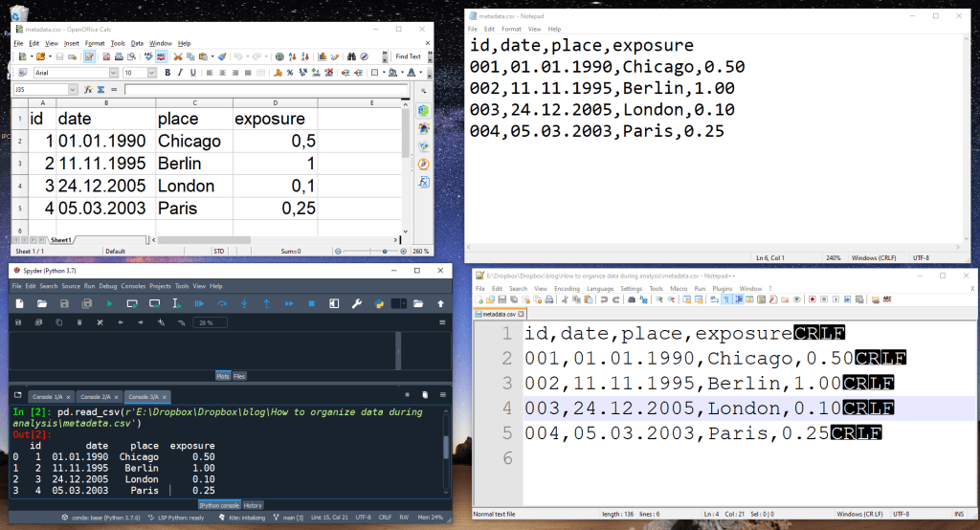This screenshot has width=980, height=530.
Task: Open the Encoding menu in Notepad++
Action: (x=567, y=288)
